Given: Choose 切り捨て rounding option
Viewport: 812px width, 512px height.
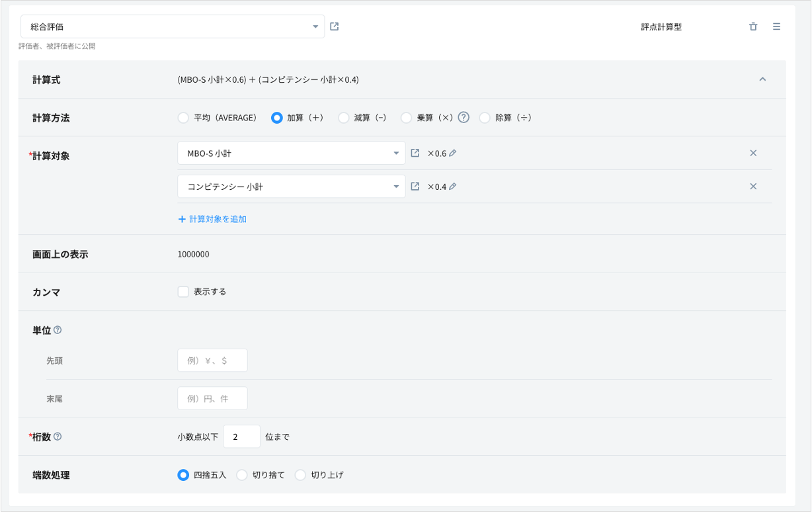Looking at the screenshot, I should [242, 475].
